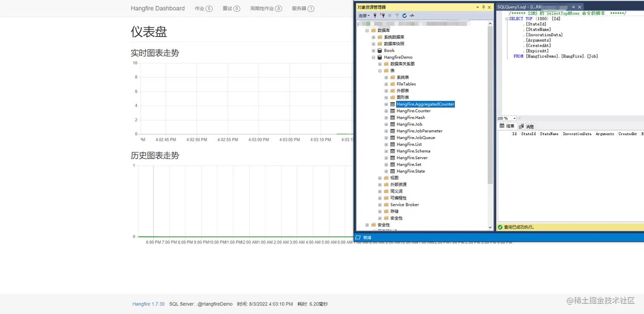The width and height of the screenshot is (644, 314).
Task: Select the HangFire.AggregatedCounter table
Action: [x=425, y=104]
